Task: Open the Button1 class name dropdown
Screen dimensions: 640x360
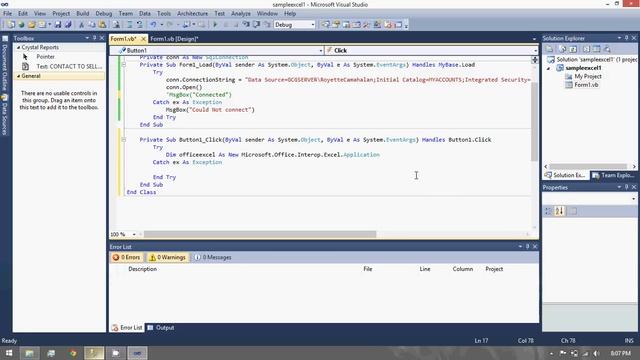Action: pos(321,51)
